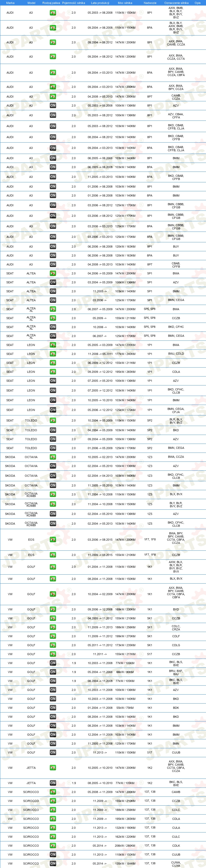Select 195kW / 265KM in SEAT LEON row
This screenshot has height=868, width=206.
click(x=125, y=372)
